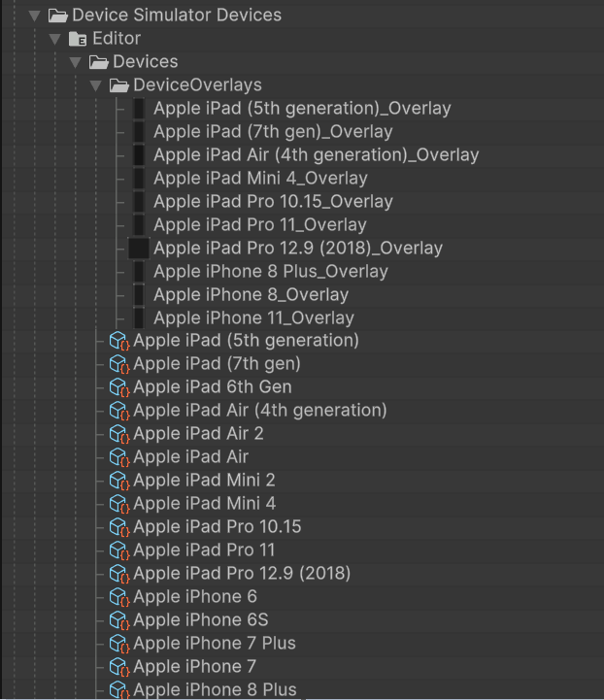
Task: Select the Apple iPad 6th Gen label
Action: point(213,387)
